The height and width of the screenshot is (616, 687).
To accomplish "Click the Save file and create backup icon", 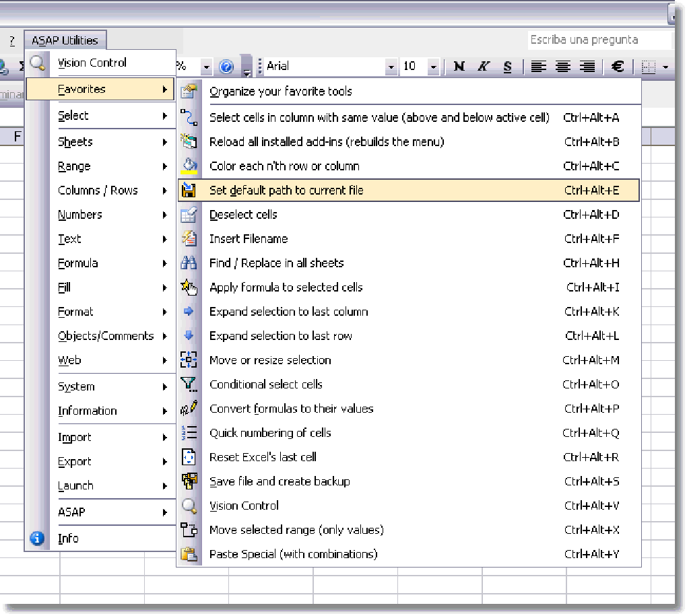I will (189, 481).
